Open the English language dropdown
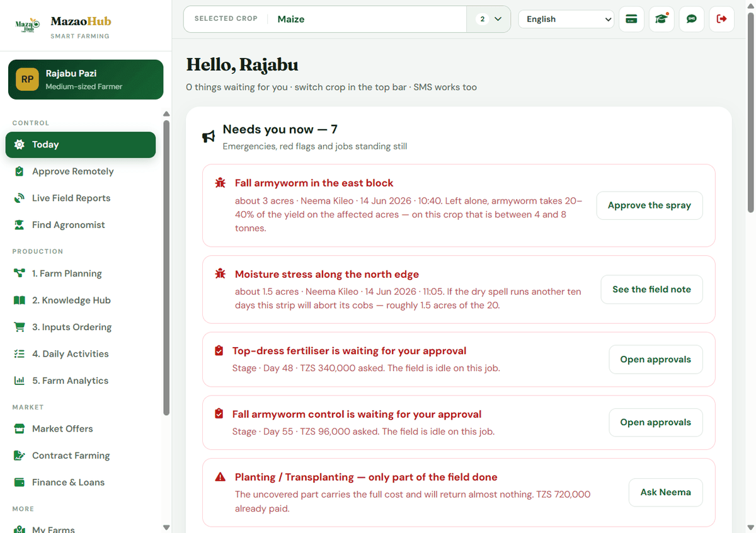Image resolution: width=756 pixels, height=533 pixels. pyautogui.click(x=566, y=19)
